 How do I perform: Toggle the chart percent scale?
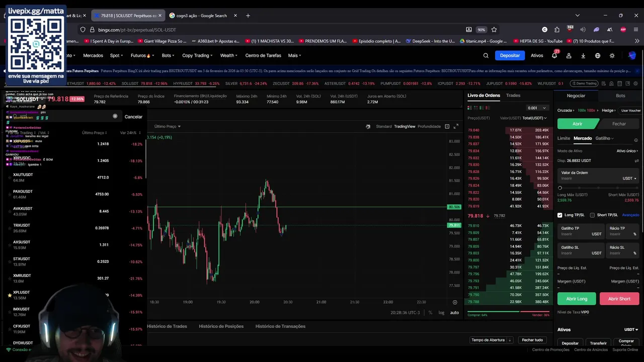click(430, 313)
